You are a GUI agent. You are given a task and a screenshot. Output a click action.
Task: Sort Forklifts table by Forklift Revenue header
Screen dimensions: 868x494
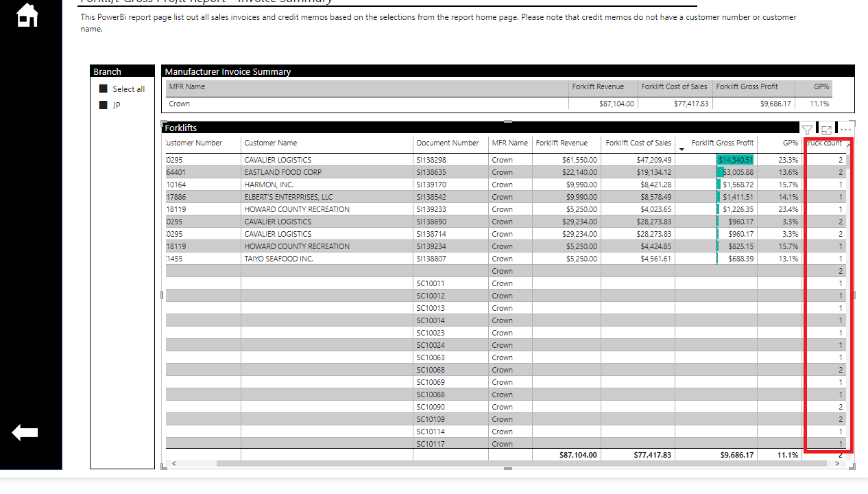coord(562,143)
